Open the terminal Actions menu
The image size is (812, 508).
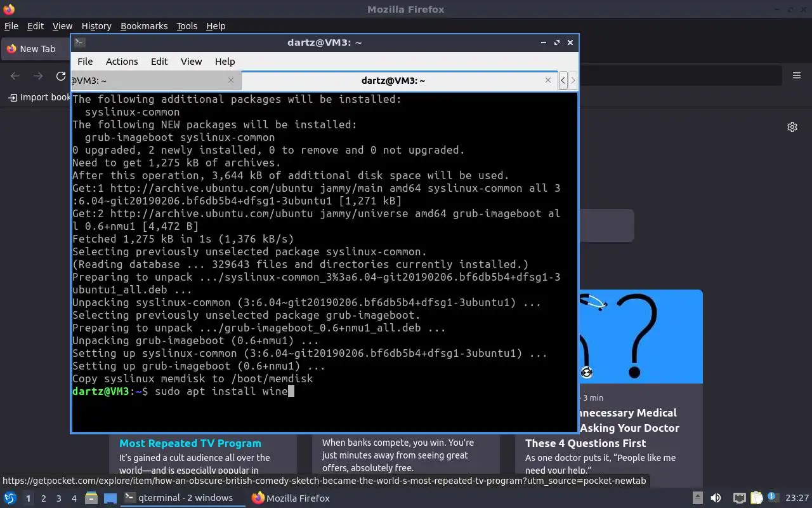[122, 62]
